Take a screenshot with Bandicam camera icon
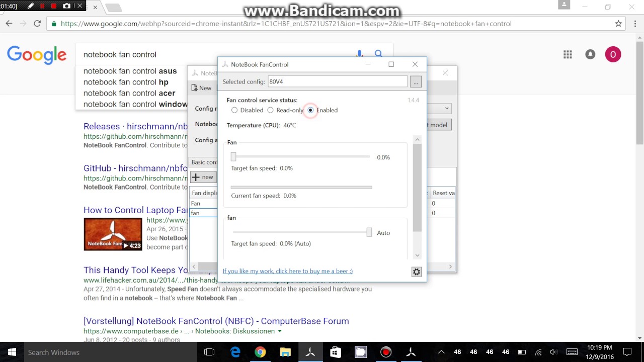Image resolution: width=644 pixels, height=362 pixels. tap(67, 6)
